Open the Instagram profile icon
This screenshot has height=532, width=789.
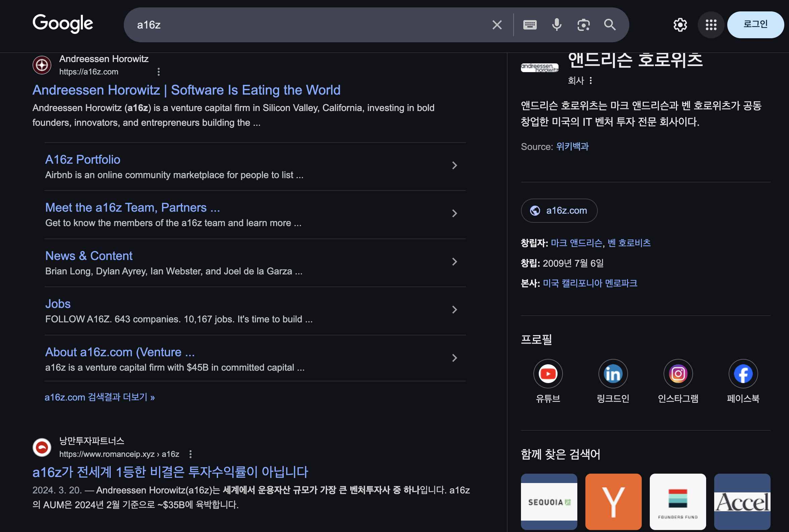point(678,374)
